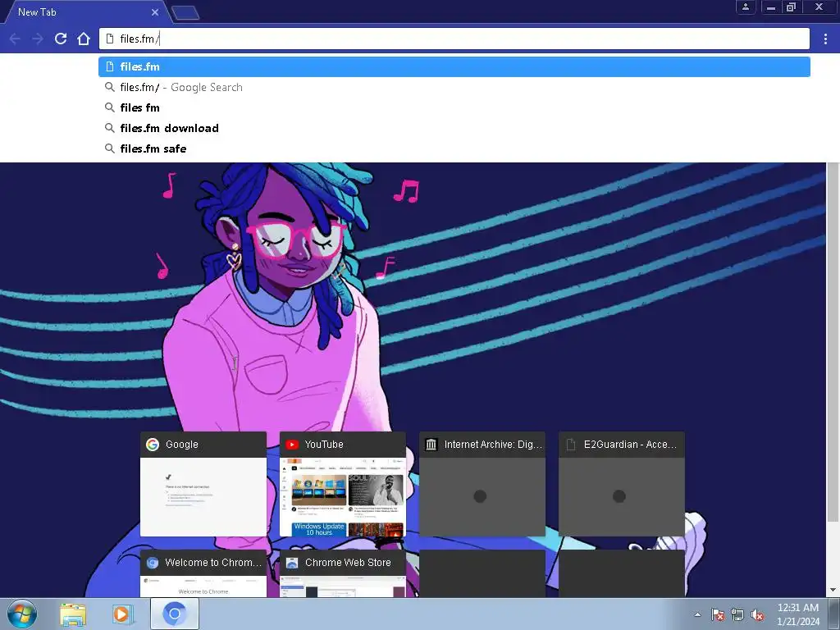Click the browser Forward arrow button

tap(38, 39)
